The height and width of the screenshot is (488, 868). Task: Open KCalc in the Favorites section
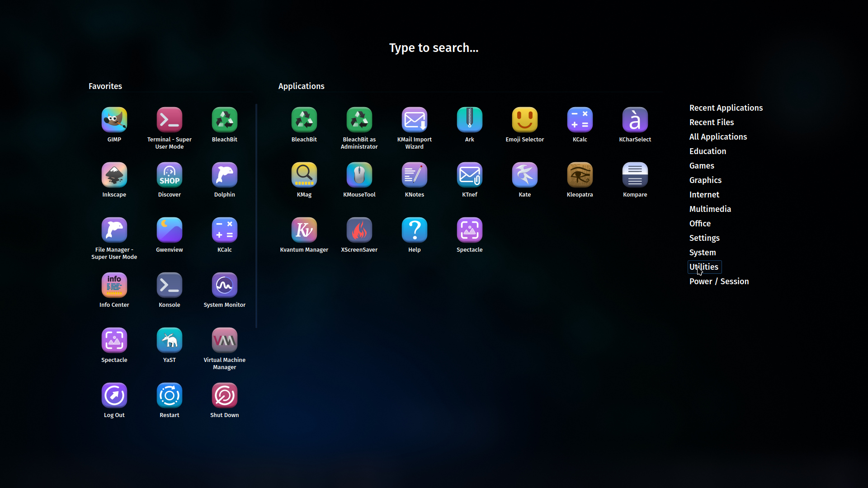click(x=225, y=230)
